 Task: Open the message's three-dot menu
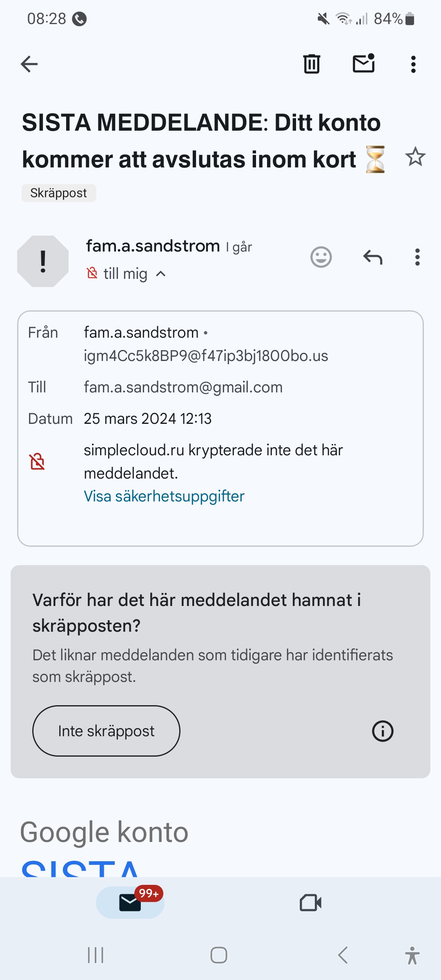417,257
